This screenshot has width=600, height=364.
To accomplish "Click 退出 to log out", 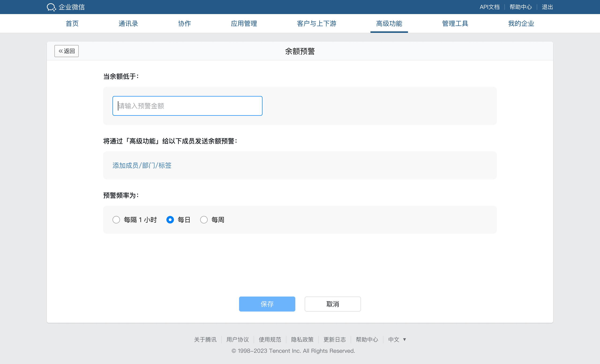I will [x=547, y=7].
